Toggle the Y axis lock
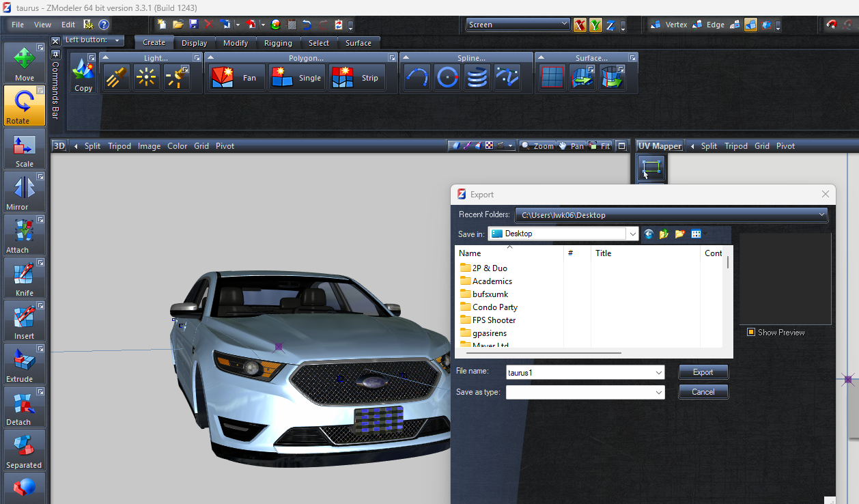 (595, 25)
